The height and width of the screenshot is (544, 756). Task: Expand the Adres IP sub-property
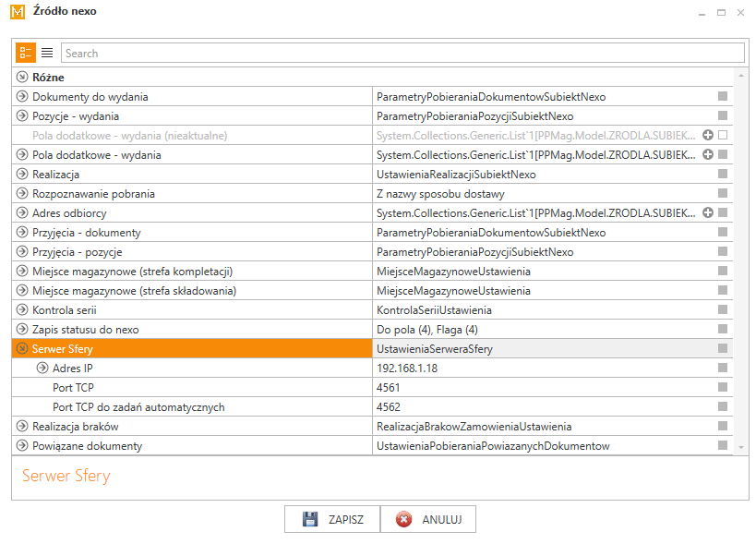click(x=42, y=368)
